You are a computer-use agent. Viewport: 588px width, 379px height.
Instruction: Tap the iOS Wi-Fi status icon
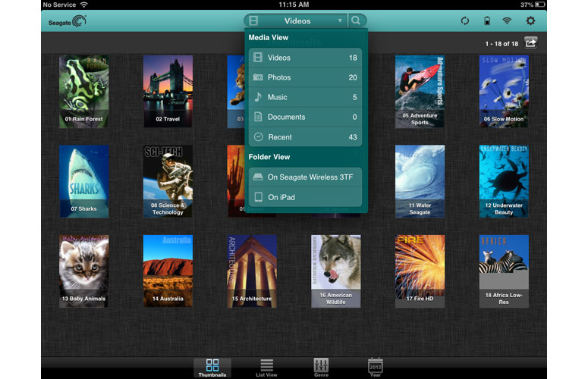(x=84, y=5)
